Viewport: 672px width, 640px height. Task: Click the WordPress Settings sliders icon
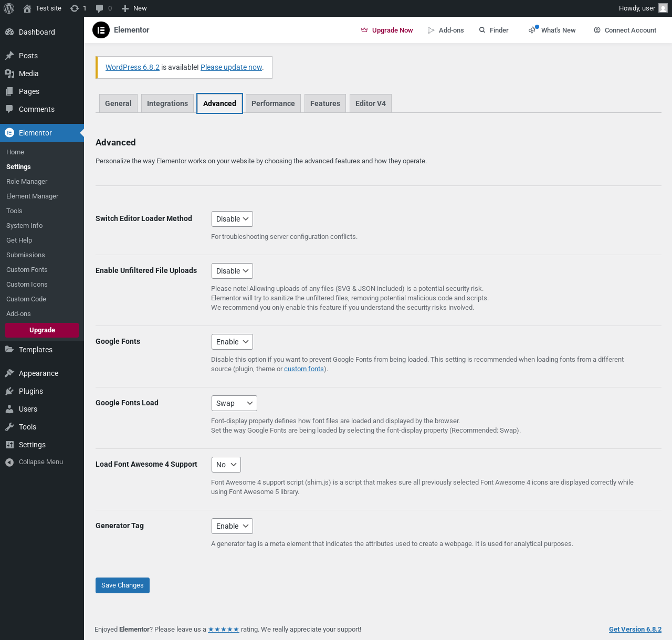coord(9,445)
